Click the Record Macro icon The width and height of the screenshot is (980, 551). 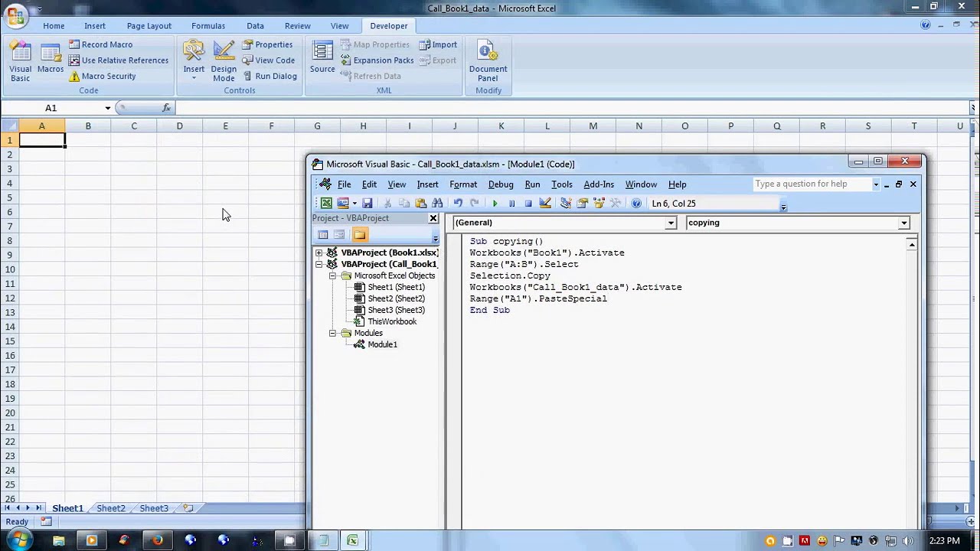click(74, 44)
